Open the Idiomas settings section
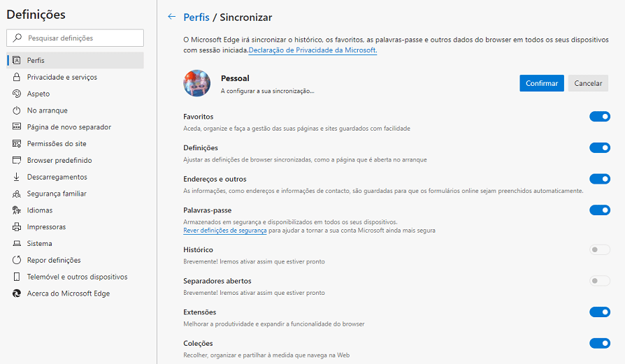The height and width of the screenshot is (364, 625). pyautogui.click(x=75, y=210)
